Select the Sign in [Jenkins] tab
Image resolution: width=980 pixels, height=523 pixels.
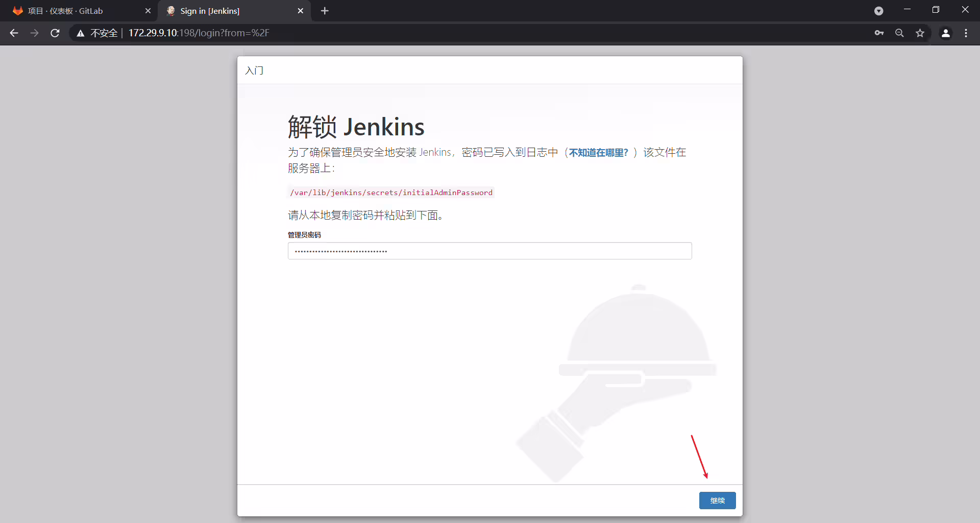[234, 11]
